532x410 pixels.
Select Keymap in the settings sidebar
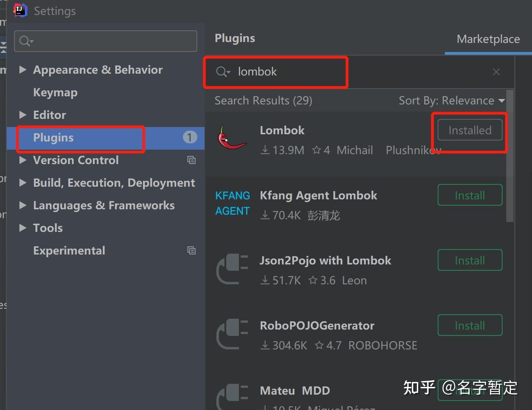[55, 92]
